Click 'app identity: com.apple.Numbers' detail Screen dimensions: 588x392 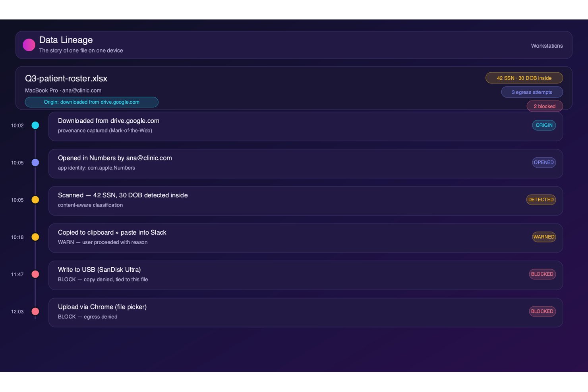click(97, 168)
